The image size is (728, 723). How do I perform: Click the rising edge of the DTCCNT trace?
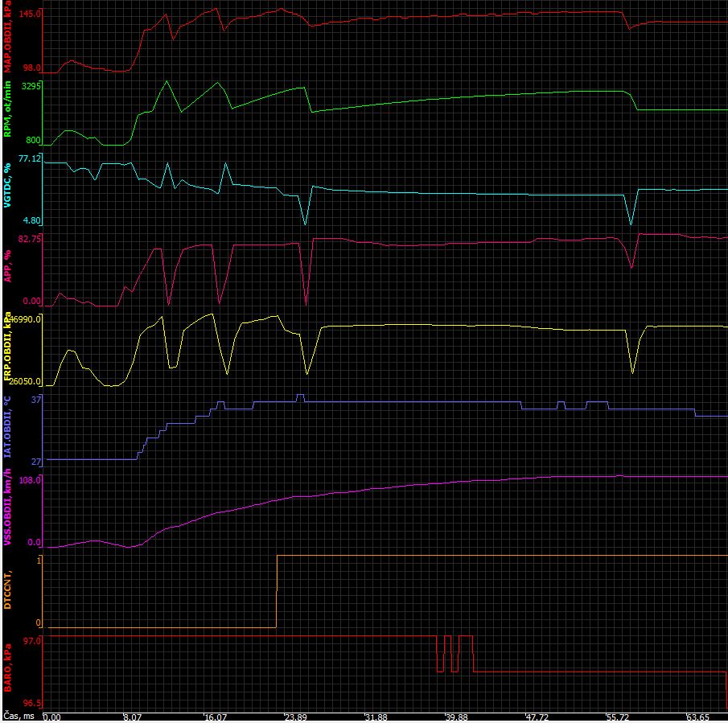[x=277, y=591]
